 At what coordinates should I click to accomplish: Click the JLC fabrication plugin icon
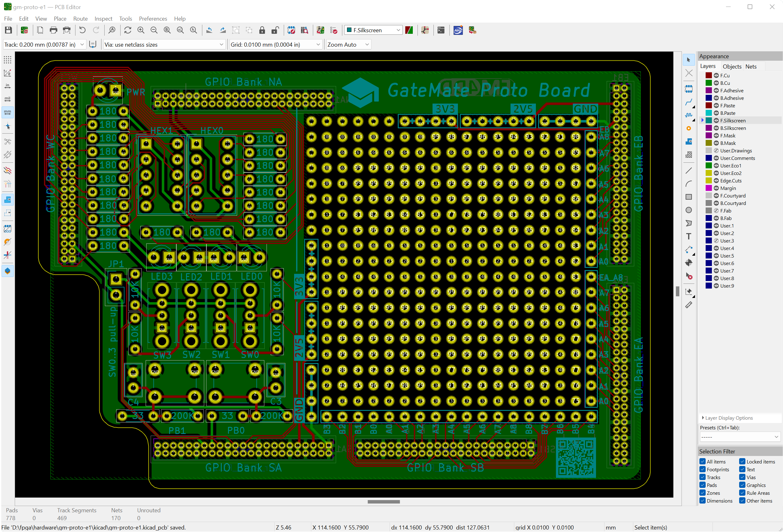click(x=458, y=30)
